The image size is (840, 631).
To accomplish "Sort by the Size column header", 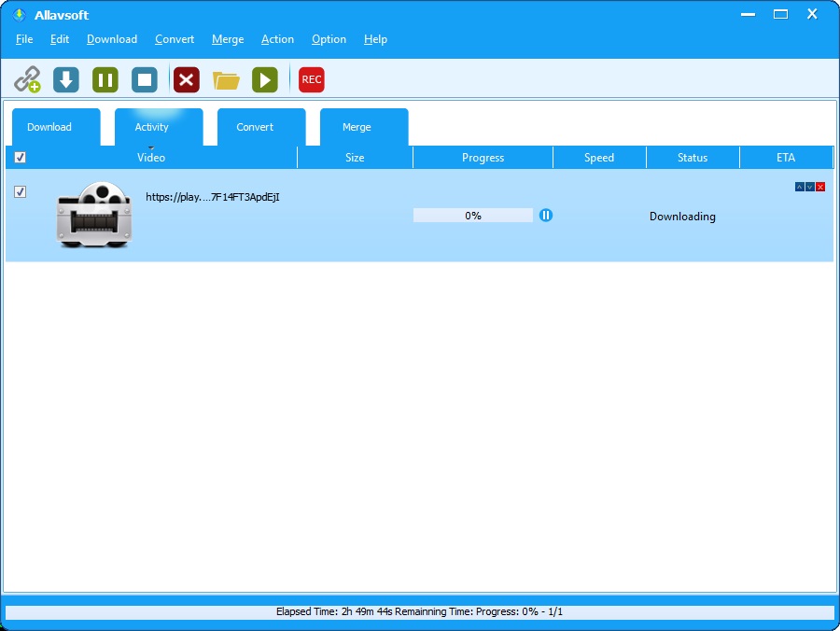I will tap(355, 158).
